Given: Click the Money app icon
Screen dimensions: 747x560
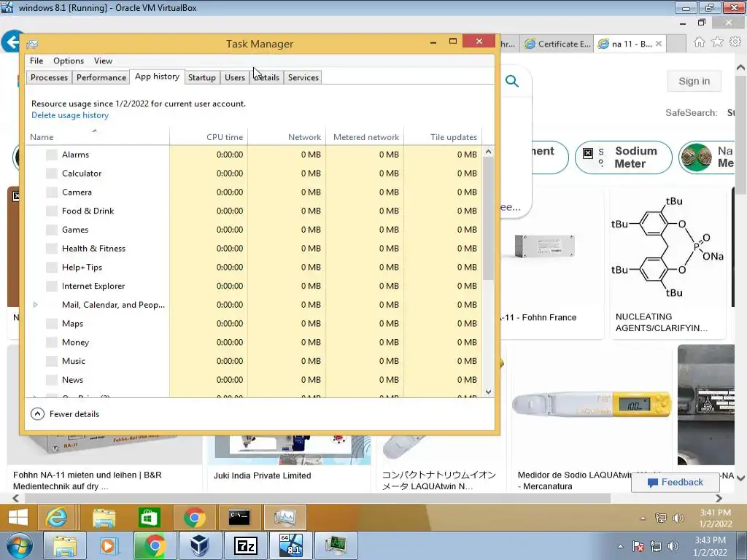Looking at the screenshot, I should pos(52,343).
